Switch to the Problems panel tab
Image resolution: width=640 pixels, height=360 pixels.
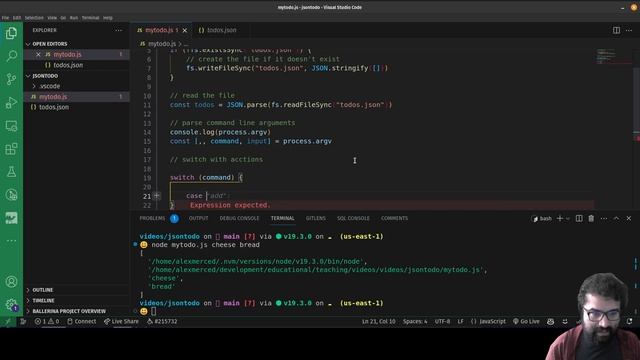(152, 218)
